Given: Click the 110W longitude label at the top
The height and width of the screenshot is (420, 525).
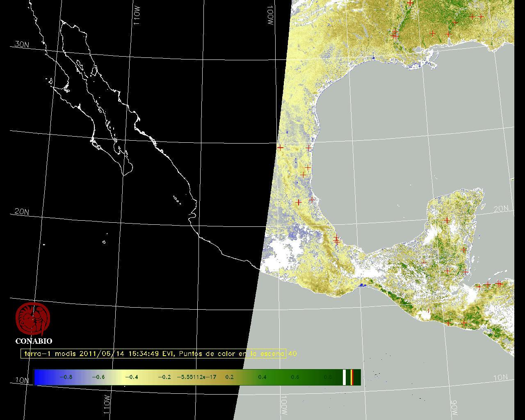Looking at the screenshot, I should [137, 16].
